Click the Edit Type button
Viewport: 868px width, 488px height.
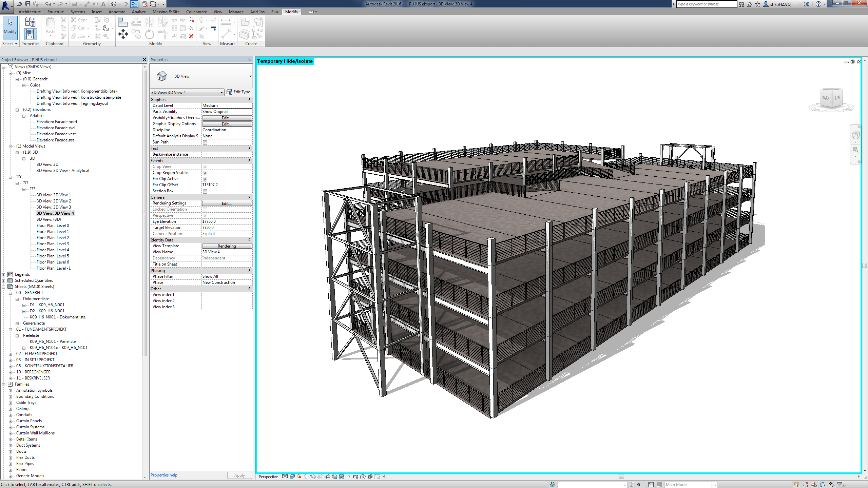point(239,92)
